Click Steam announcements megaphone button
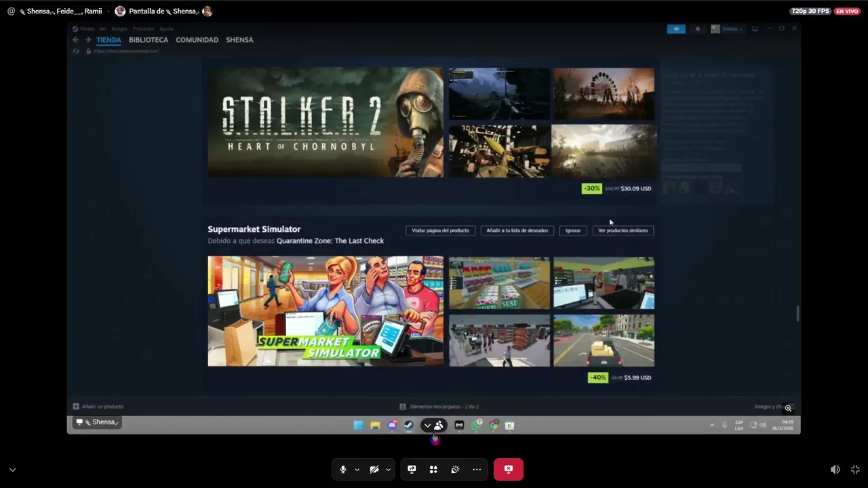 (676, 29)
